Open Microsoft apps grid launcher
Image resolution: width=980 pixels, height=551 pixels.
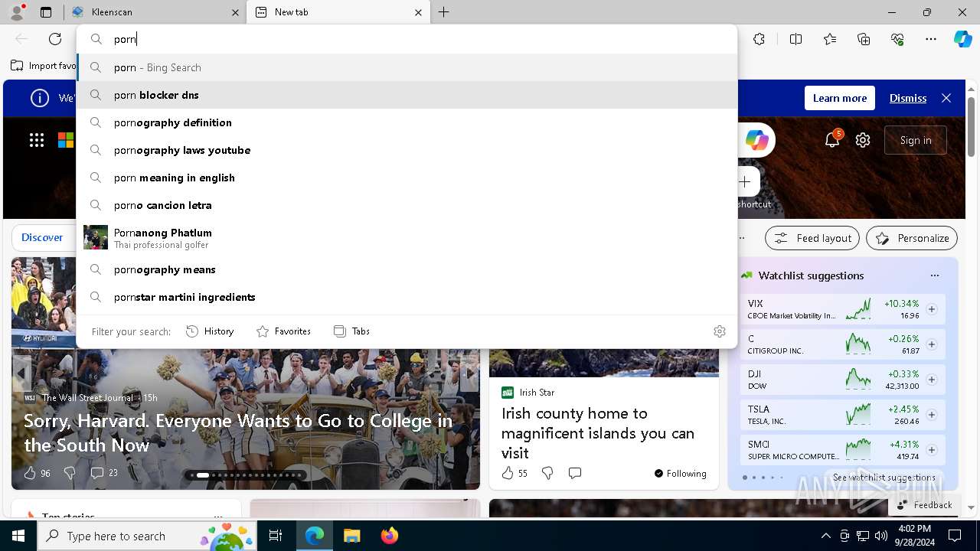37,140
